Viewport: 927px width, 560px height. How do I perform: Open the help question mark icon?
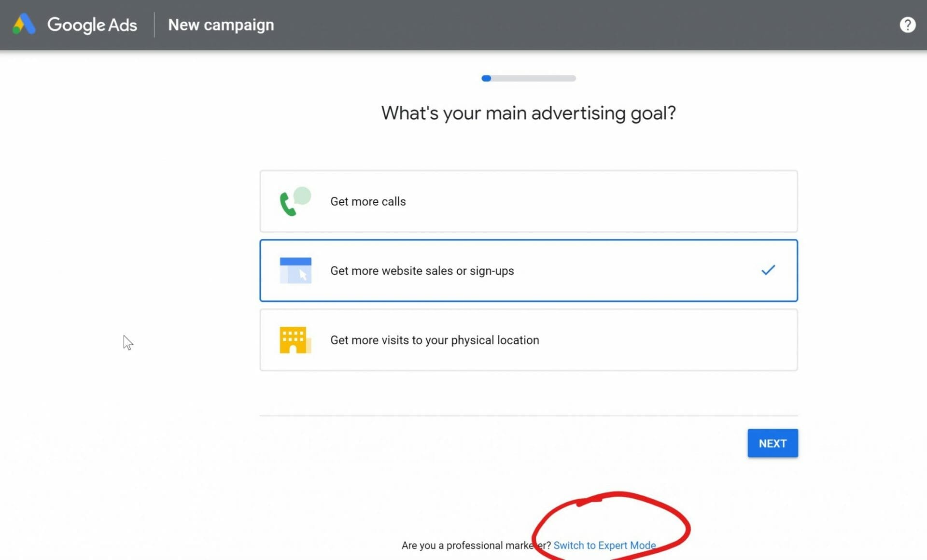[x=907, y=25]
